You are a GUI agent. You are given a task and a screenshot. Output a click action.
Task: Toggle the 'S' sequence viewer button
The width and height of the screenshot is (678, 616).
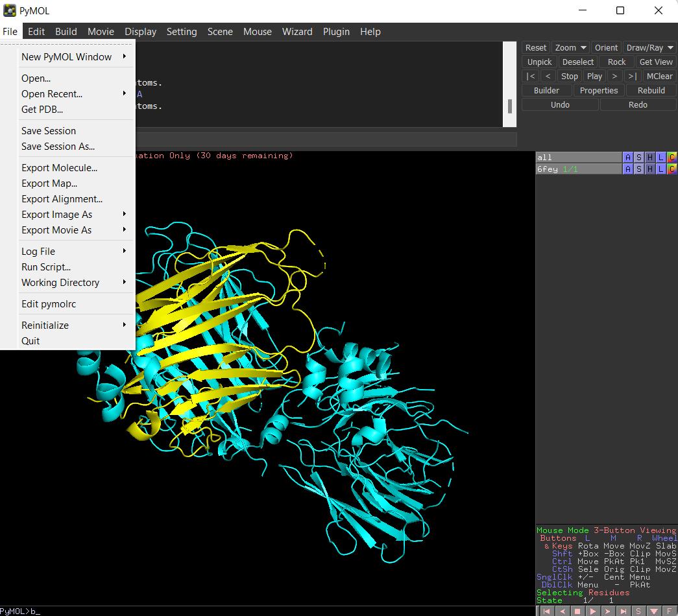638,611
